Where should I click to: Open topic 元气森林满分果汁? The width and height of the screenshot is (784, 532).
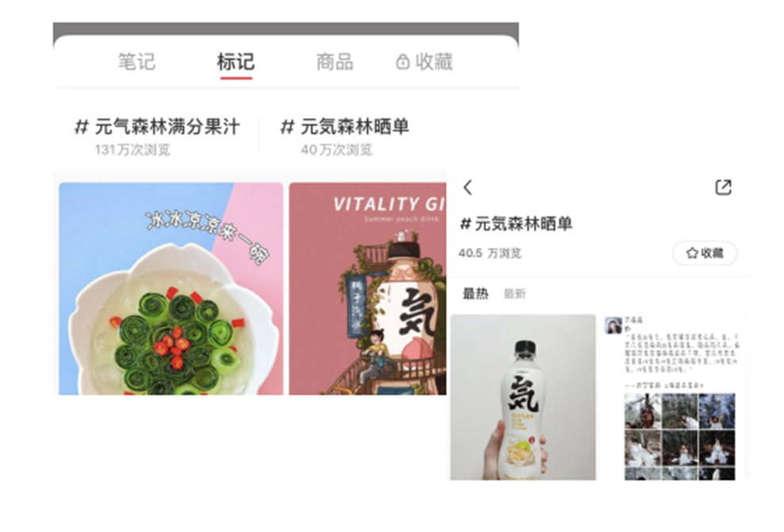point(157,135)
